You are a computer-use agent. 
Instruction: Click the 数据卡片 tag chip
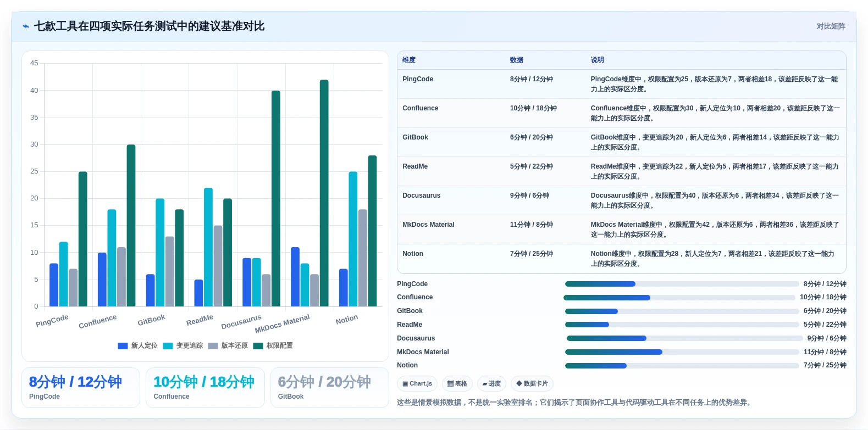click(532, 384)
